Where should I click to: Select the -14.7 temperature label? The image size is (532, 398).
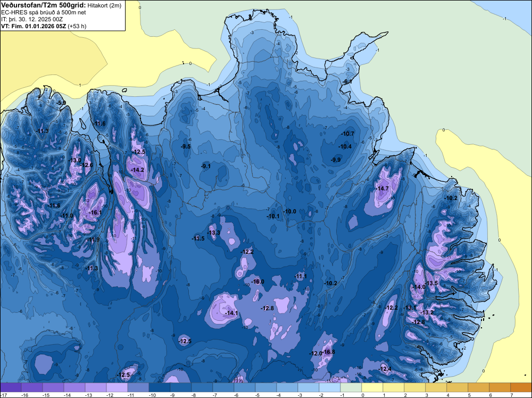(383, 188)
